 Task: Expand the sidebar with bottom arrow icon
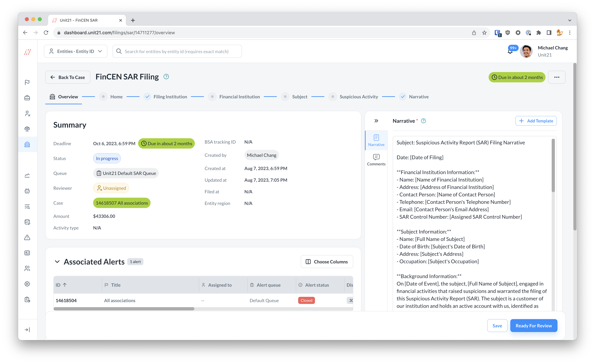pyautogui.click(x=27, y=330)
